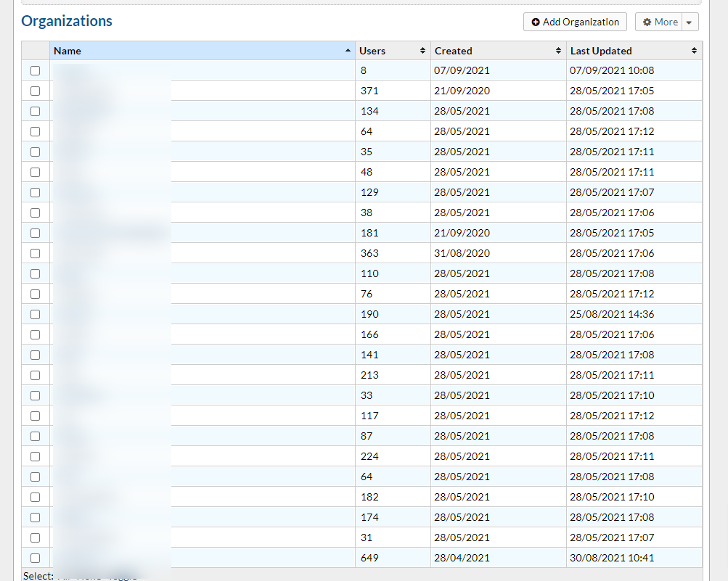Click the gear icon on More button
The image size is (728, 581).
647,22
